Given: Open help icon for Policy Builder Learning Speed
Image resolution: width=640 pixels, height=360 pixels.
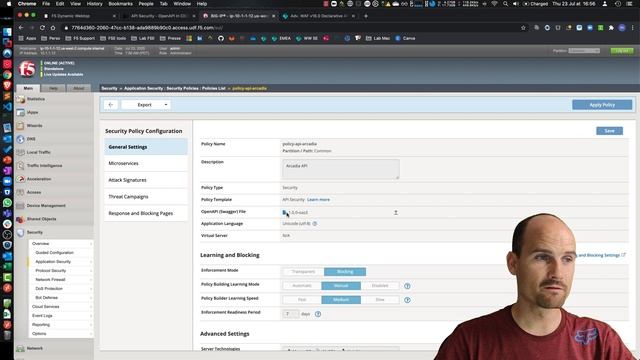Looking at the screenshot, I should tap(407, 300).
